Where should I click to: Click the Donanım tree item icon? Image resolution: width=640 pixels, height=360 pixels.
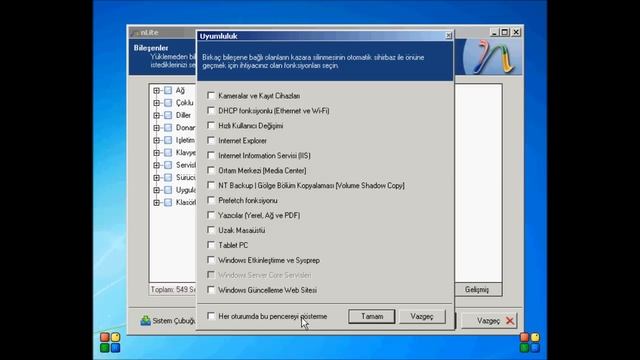pos(168,128)
